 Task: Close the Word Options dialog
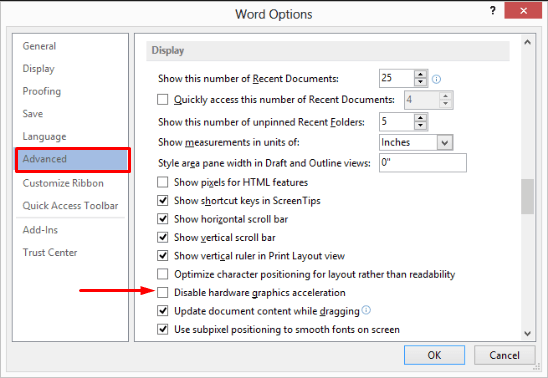(523, 10)
